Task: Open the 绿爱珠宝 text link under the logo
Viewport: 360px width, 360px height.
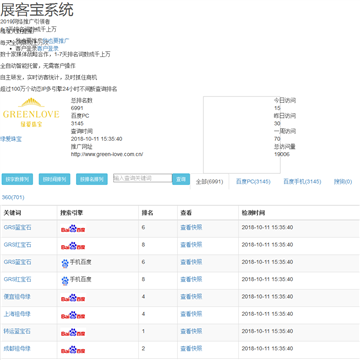Action: point(11,139)
